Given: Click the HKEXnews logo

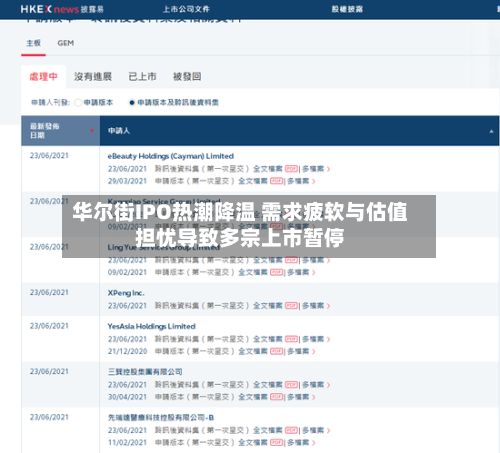Looking at the screenshot, I should 62,9.
